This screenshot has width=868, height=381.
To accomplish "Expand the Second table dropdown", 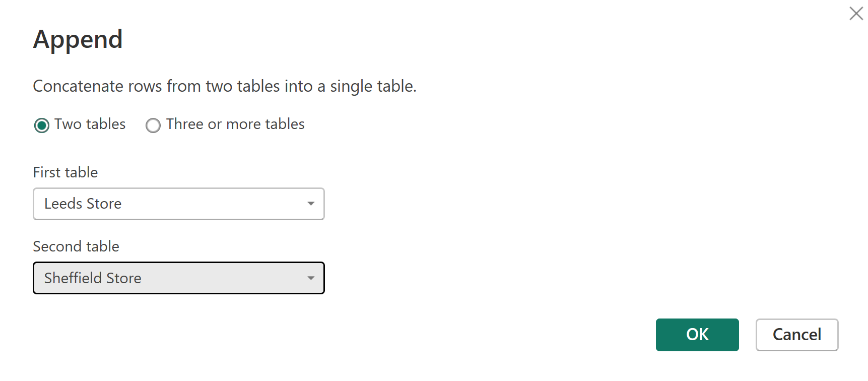I will tap(178, 278).
